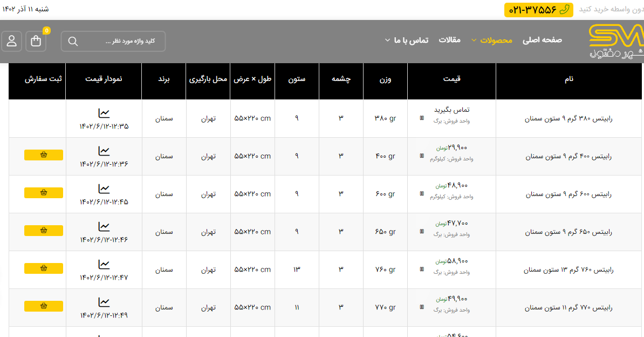The image size is (644, 337).
Task: Open product link رابیتس ۳۸۰ گرم ۹ ستون
Action: coord(569,119)
